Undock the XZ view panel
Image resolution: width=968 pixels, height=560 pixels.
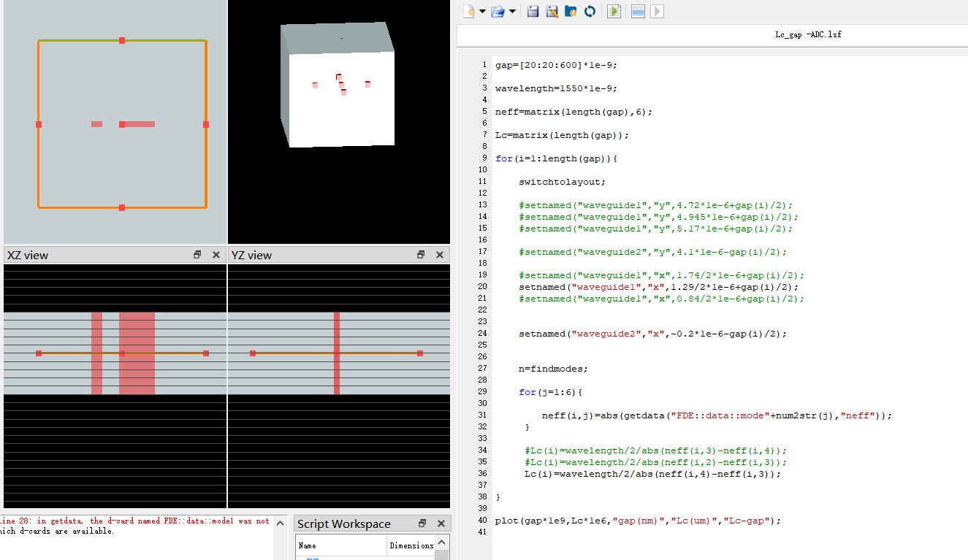click(197, 255)
